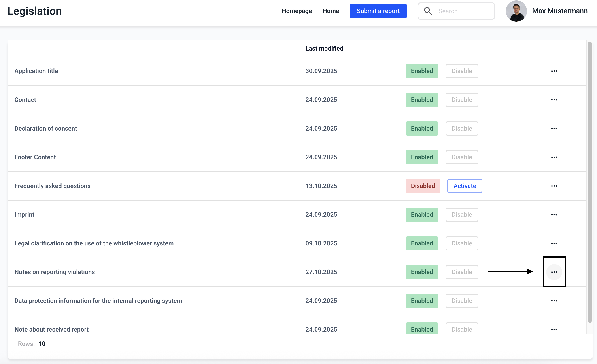Go to the Homepage nav item
Screen dimensions: 597x364
coord(297,11)
